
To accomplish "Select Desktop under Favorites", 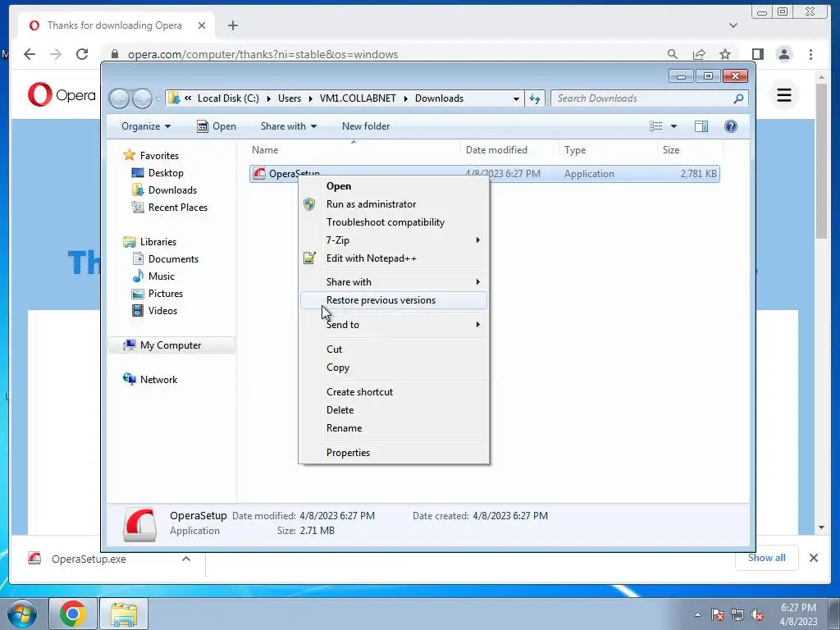I will (166, 173).
